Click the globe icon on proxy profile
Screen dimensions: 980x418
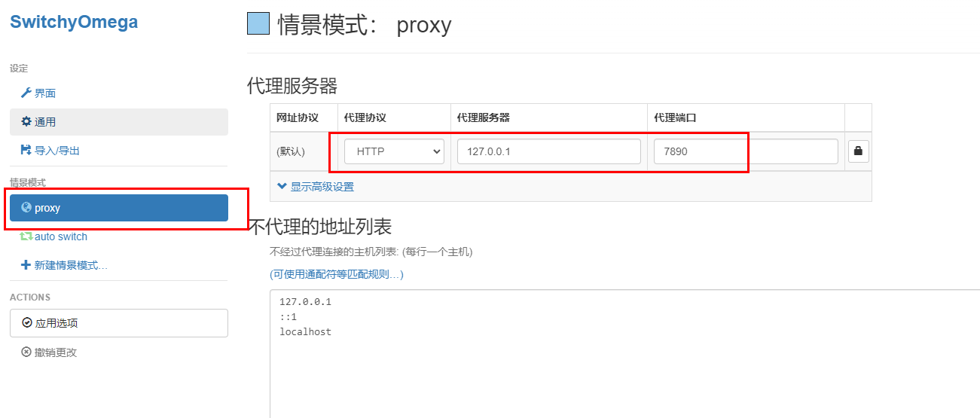[26, 208]
